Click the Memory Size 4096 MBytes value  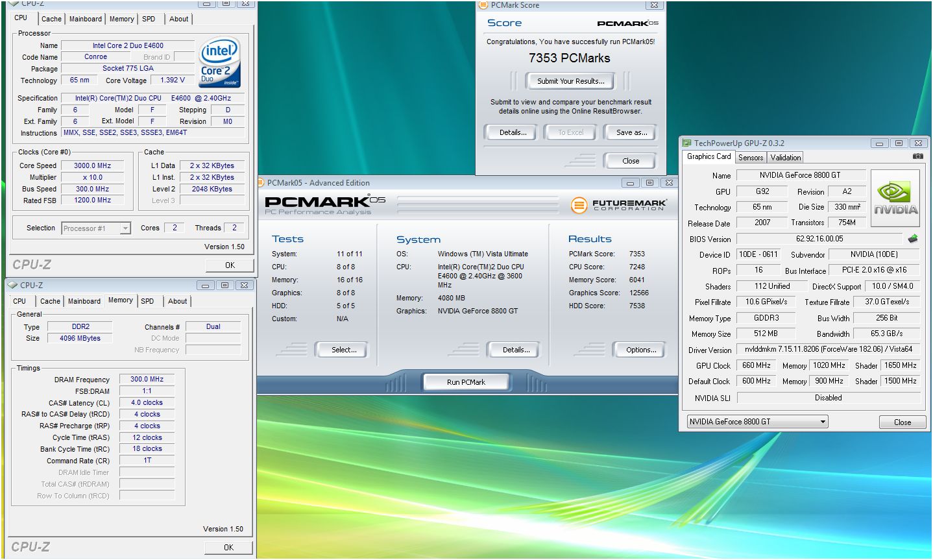click(80, 338)
